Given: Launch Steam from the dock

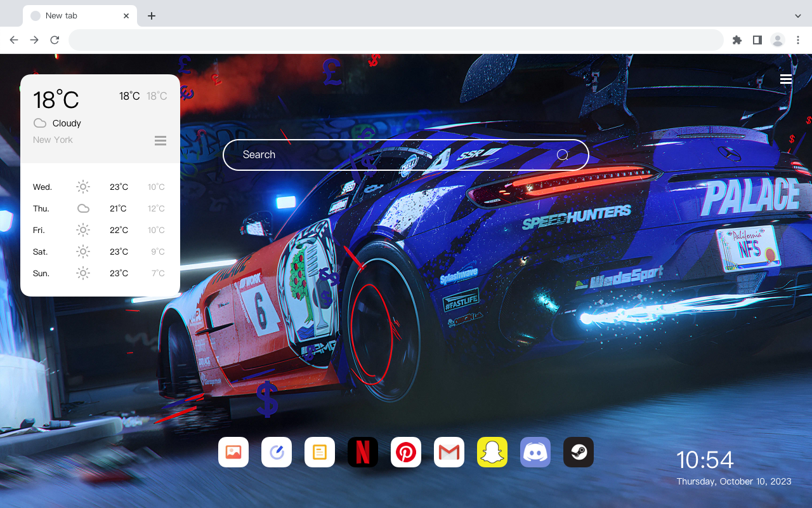Looking at the screenshot, I should (579, 452).
